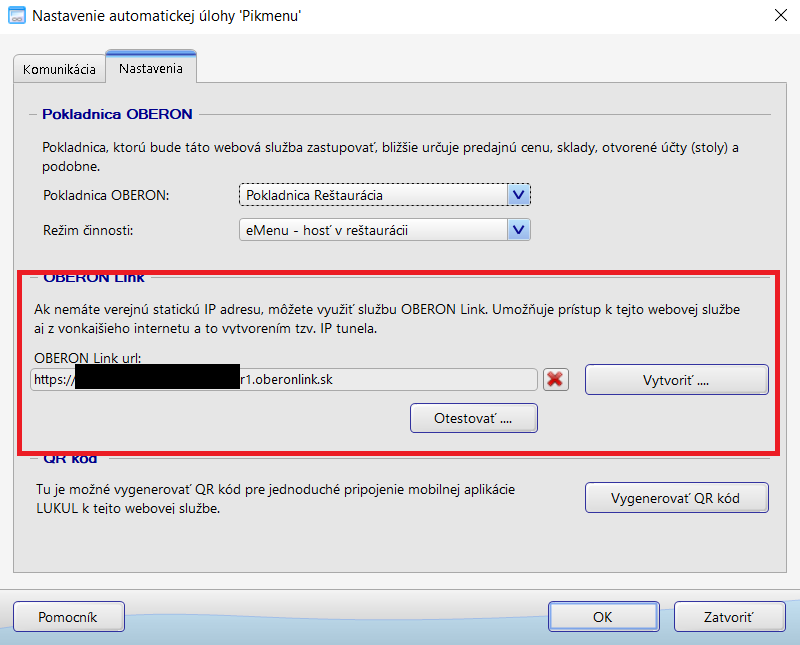Close the Pikmenu settings dialog
Screen dimensions: 800x645
781,15
